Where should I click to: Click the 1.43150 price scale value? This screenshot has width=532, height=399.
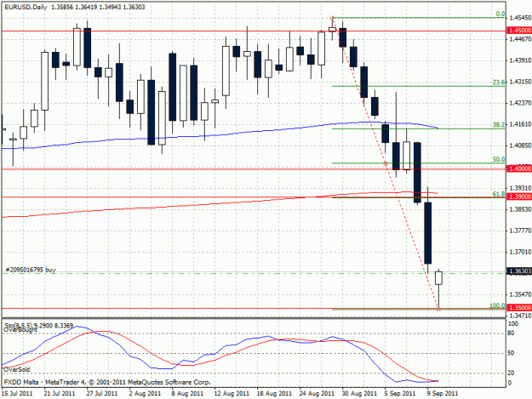520,82
